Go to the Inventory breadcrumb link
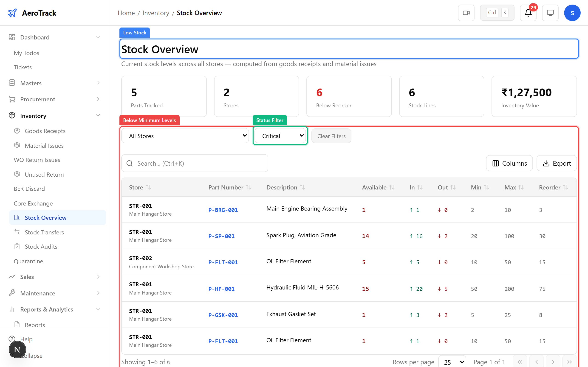Image resolution: width=588 pixels, height=367 pixels. [x=156, y=13]
